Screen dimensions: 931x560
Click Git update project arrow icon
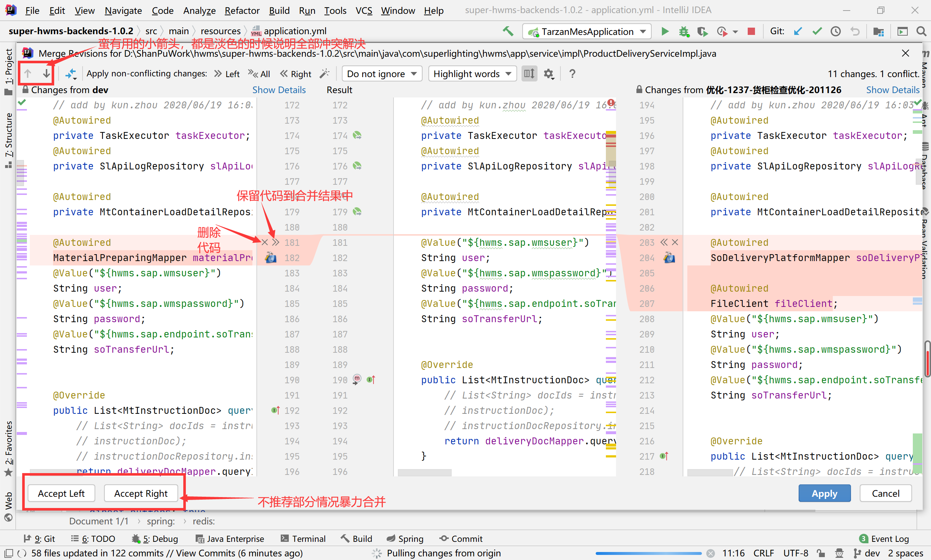(x=798, y=31)
